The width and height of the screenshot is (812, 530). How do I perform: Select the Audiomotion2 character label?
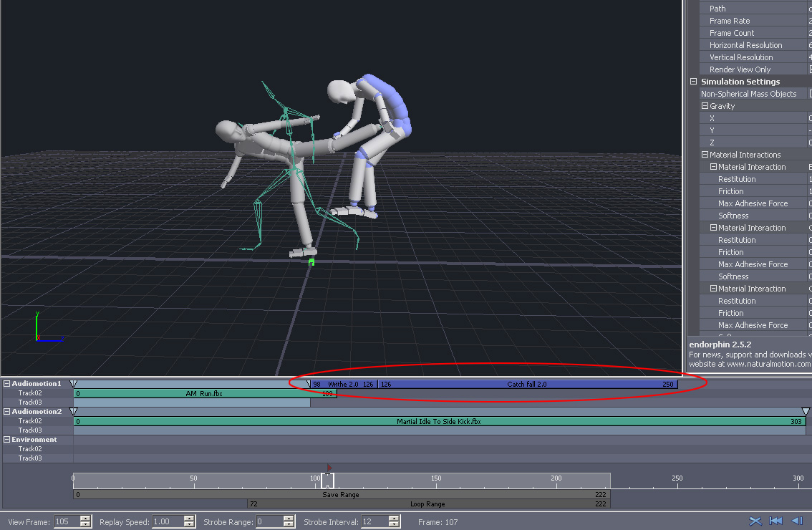coord(37,412)
